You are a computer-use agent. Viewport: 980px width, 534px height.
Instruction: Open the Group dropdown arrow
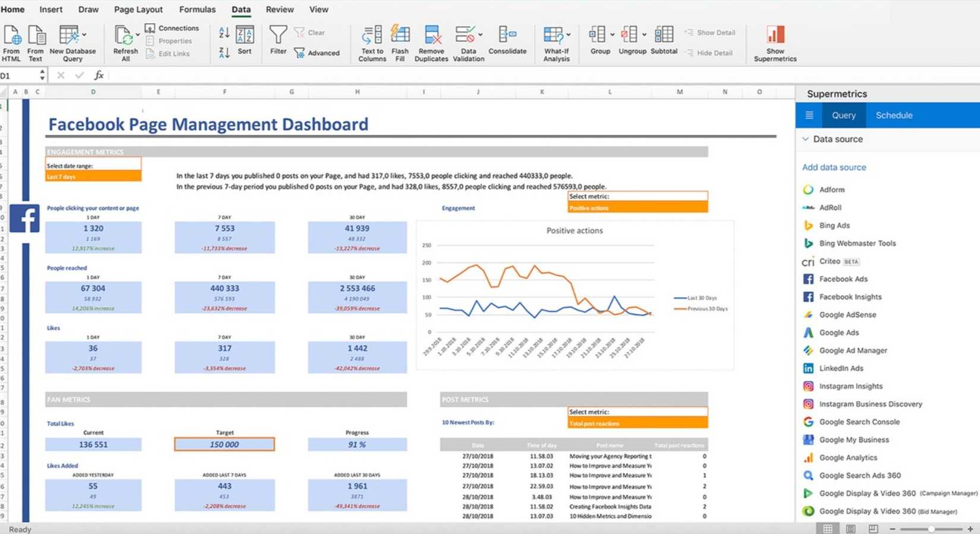(x=612, y=34)
